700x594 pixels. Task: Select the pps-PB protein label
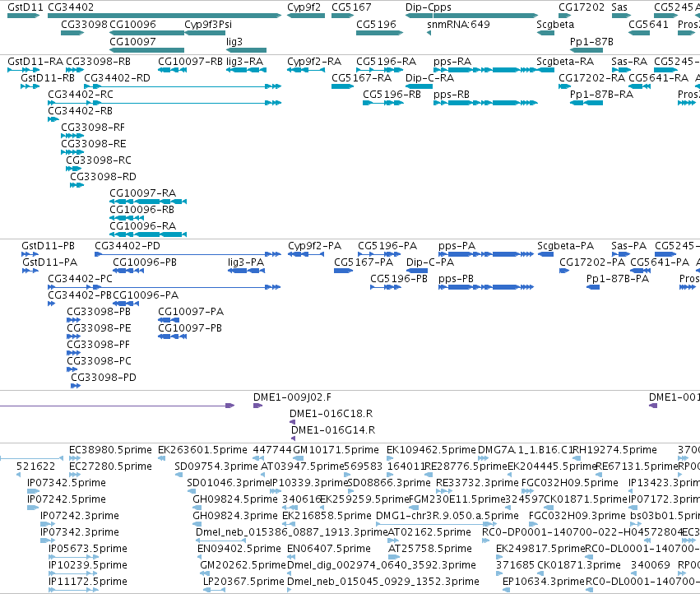coord(457,279)
